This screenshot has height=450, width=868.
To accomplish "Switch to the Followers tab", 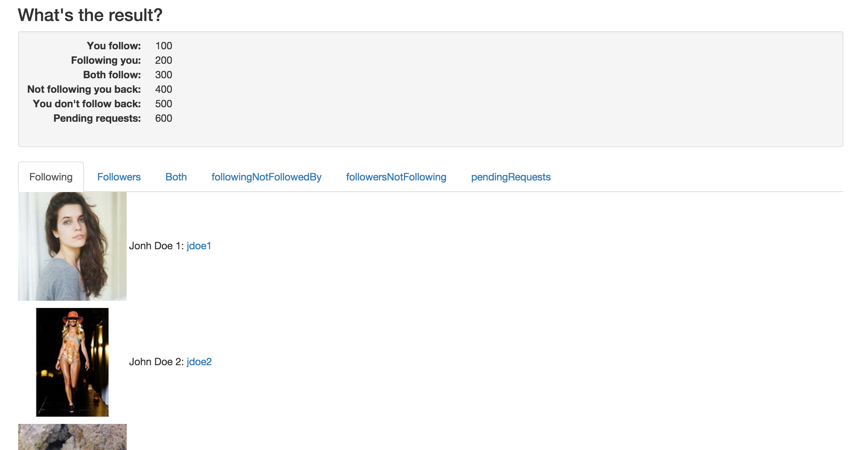I will [119, 177].
